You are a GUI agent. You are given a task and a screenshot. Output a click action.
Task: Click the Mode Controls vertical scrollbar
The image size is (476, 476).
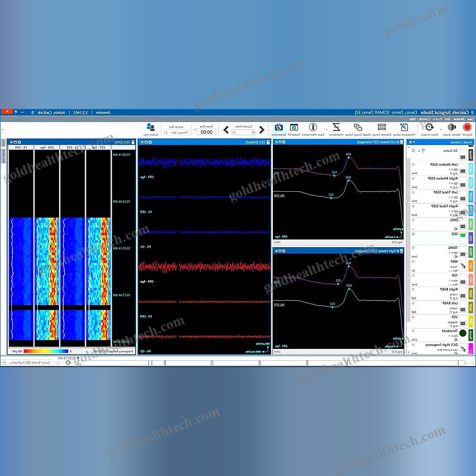408,240
